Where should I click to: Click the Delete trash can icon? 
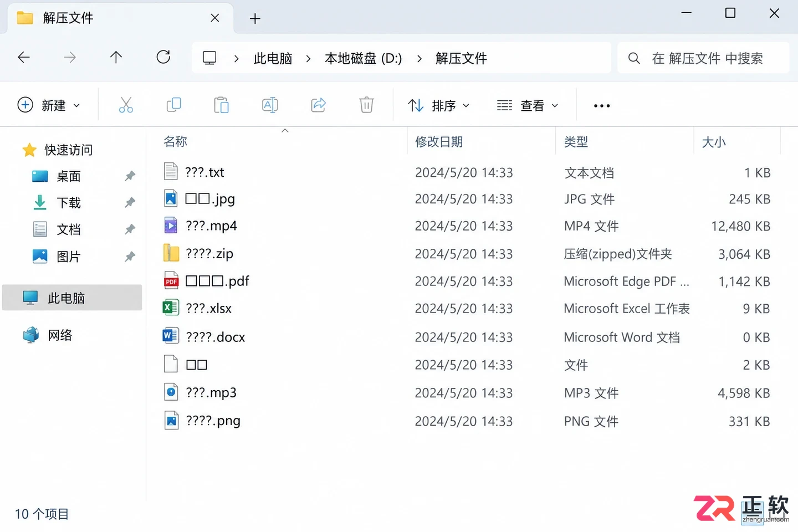tap(366, 105)
